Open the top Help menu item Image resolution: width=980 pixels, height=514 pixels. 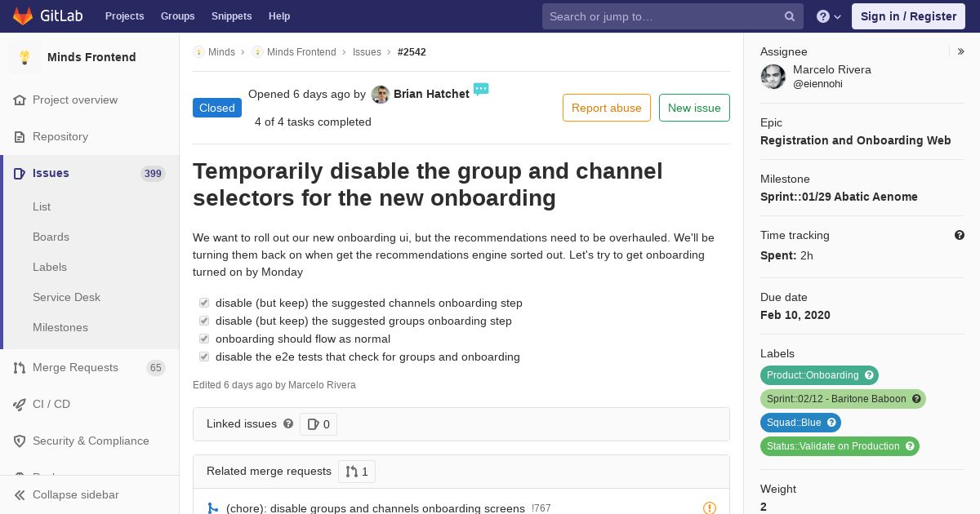[279, 16]
